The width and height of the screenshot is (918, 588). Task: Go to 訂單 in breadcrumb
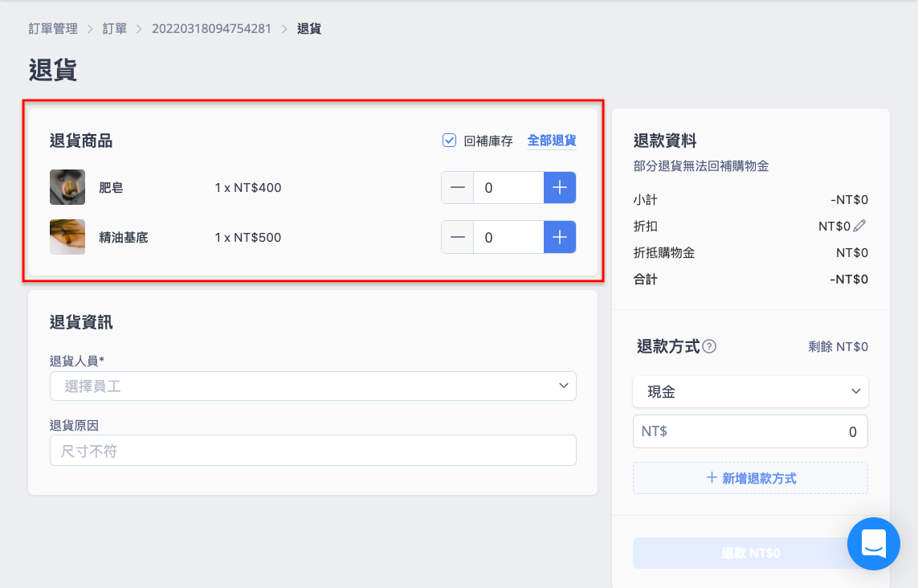pyautogui.click(x=115, y=29)
